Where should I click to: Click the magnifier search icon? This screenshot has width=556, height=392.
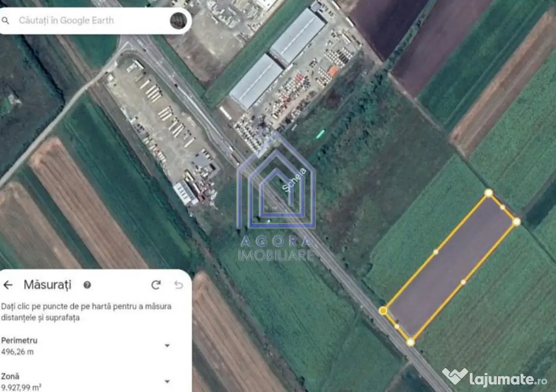coord(7,21)
